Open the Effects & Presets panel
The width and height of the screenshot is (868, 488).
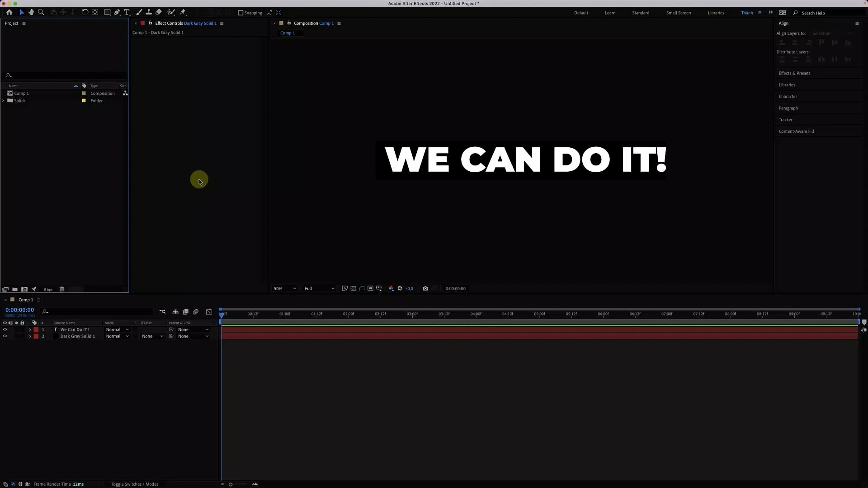794,73
